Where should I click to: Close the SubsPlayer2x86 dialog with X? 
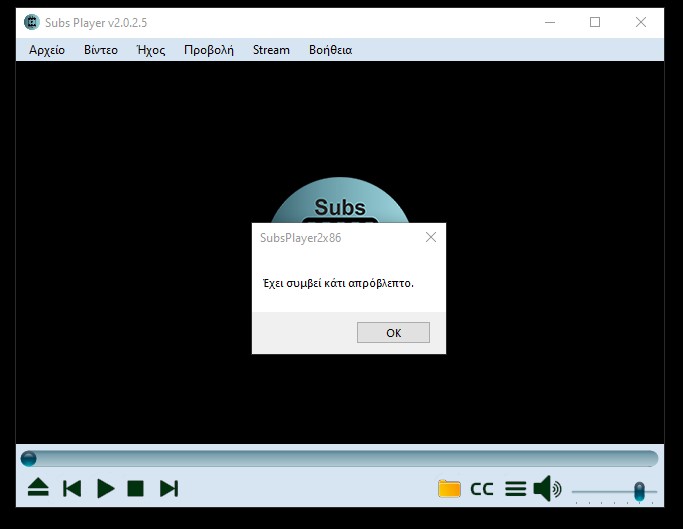tap(431, 238)
